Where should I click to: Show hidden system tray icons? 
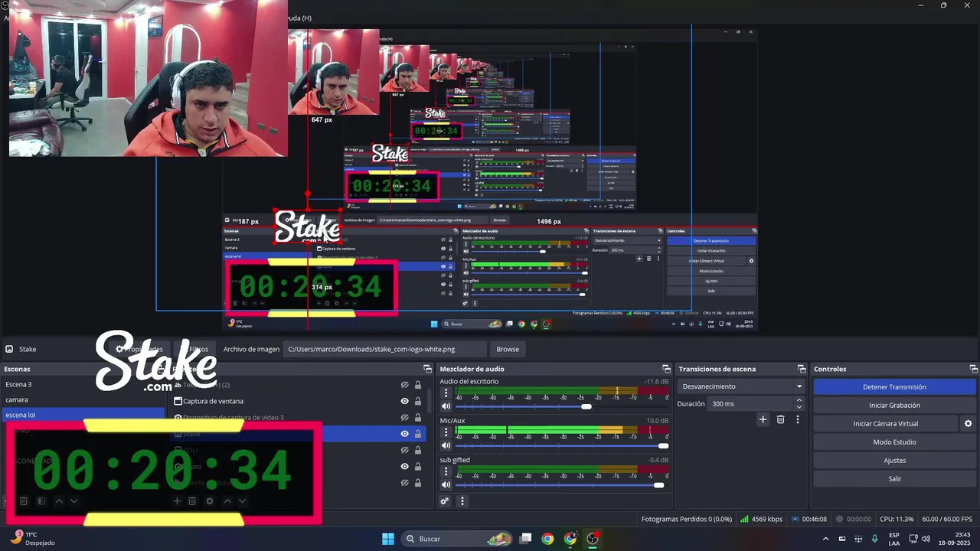pos(825,539)
